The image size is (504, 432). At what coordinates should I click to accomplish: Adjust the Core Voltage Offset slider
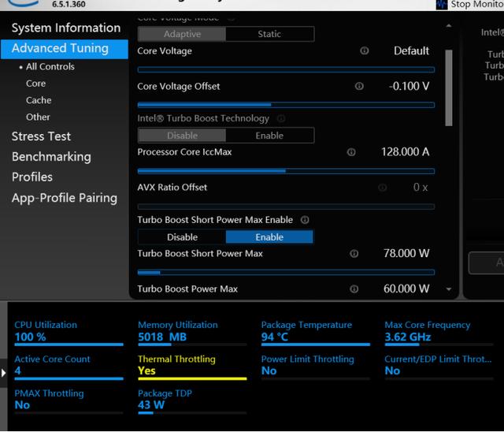[286, 105]
